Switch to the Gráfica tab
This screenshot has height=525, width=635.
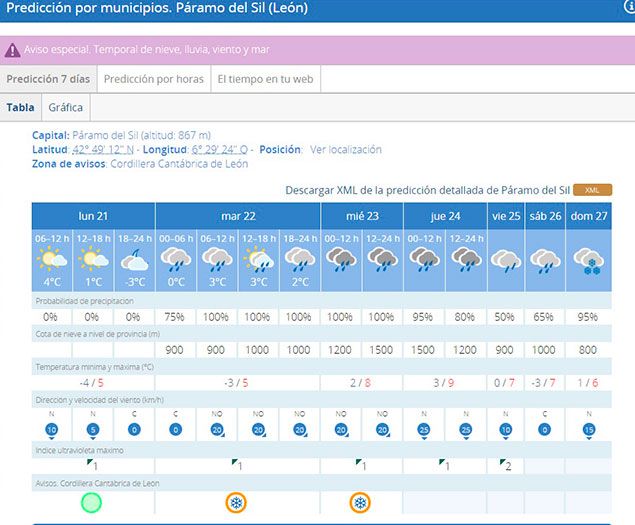66,107
